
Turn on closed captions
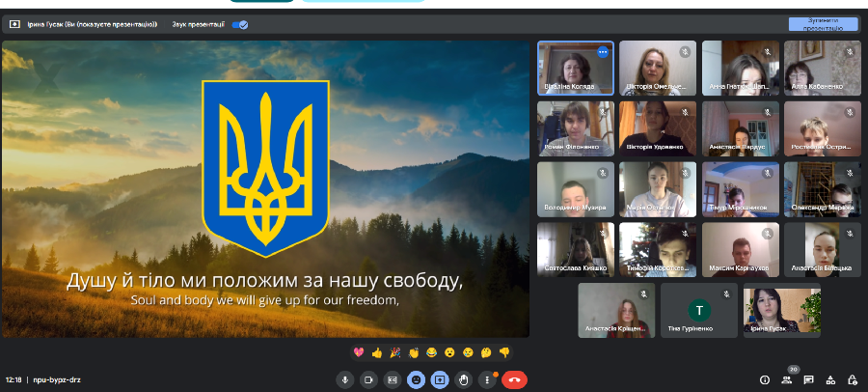tap(392, 379)
